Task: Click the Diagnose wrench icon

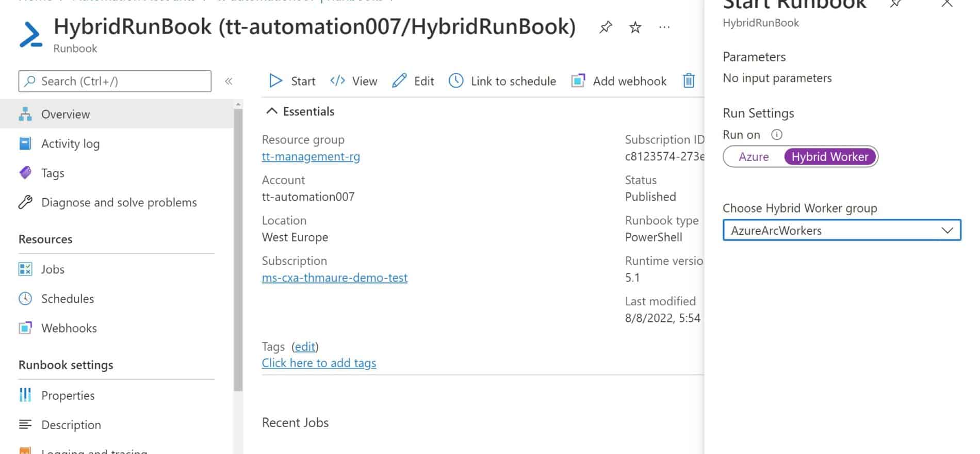Action: click(25, 202)
